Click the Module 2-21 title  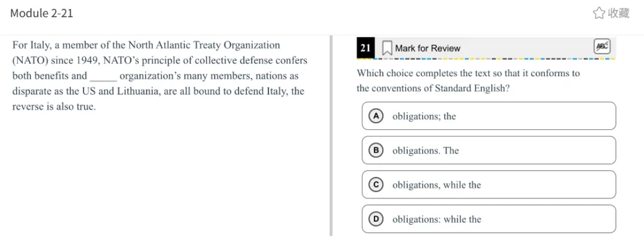pos(42,13)
